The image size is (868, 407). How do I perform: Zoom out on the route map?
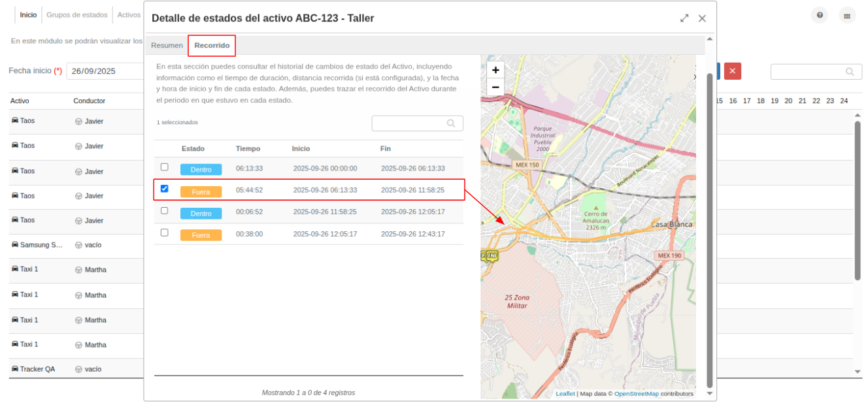pos(495,87)
